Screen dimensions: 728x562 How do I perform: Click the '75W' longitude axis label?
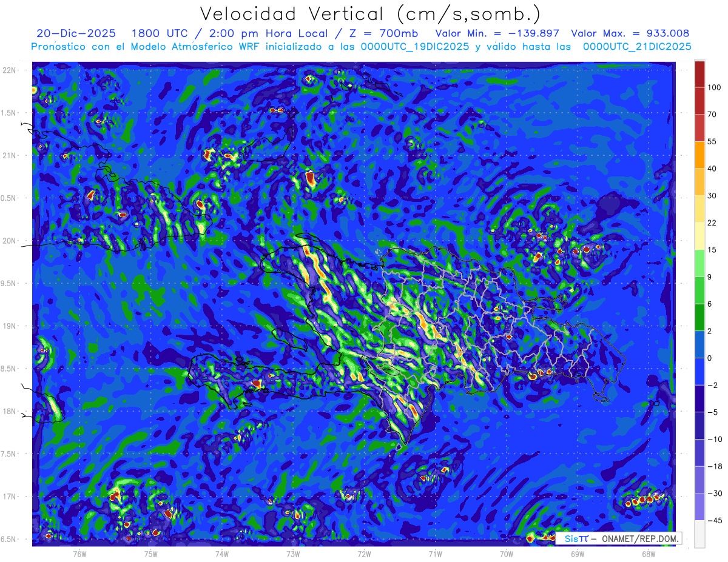point(151,553)
